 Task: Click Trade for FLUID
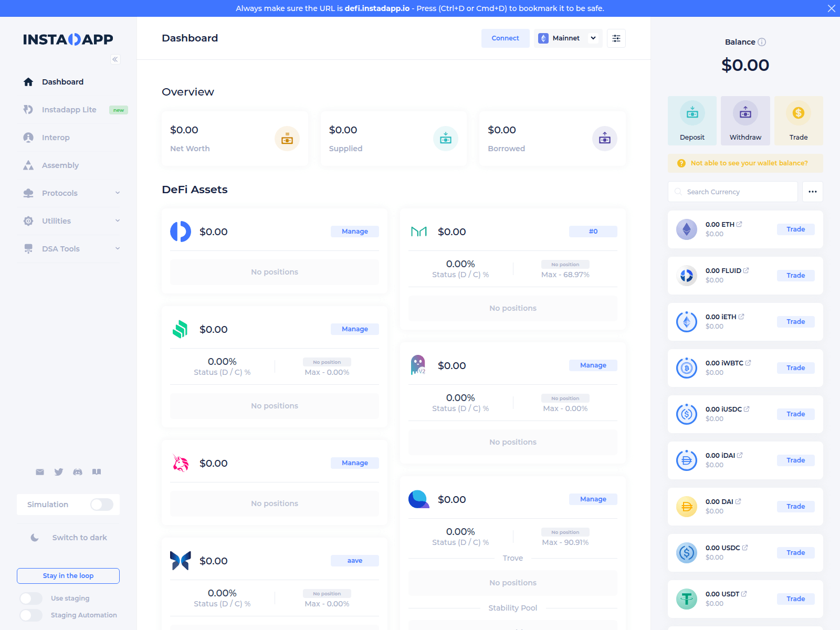tap(796, 276)
